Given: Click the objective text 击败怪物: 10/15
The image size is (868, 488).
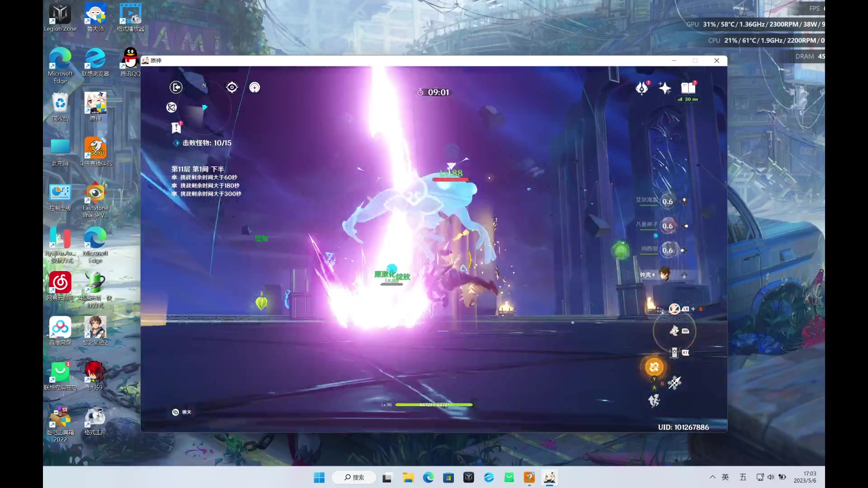Looking at the screenshot, I should (x=207, y=143).
